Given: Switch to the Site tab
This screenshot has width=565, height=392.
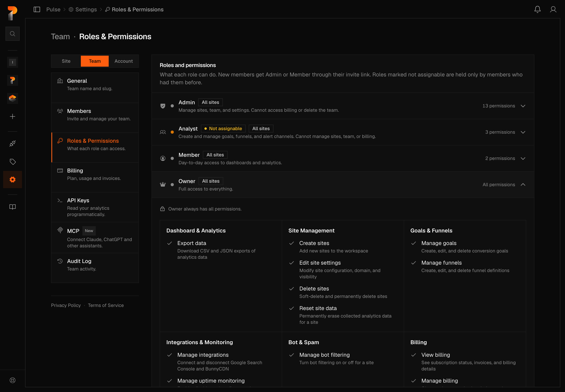Looking at the screenshot, I should tap(66, 61).
